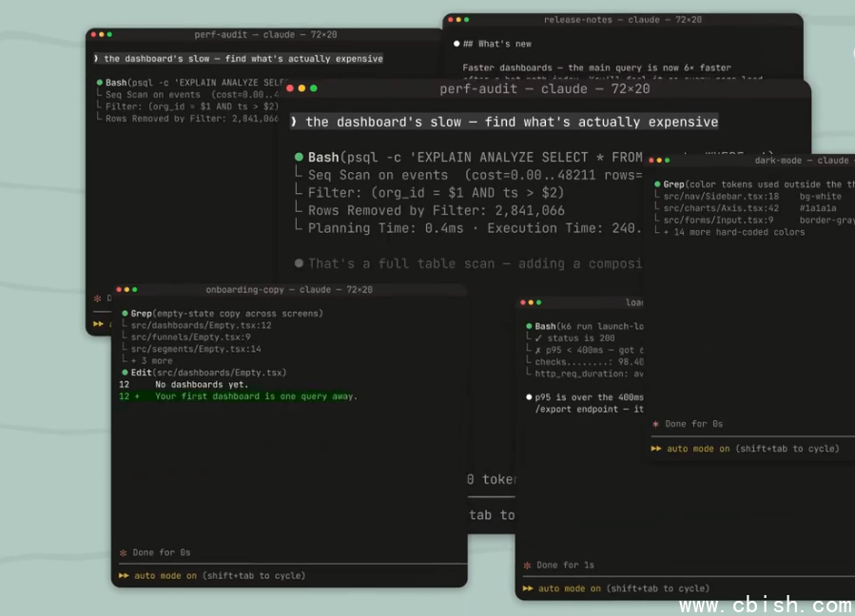
Task: Click the 'checks' percentage line in load-test window
Action: click(x=589, y=362)
